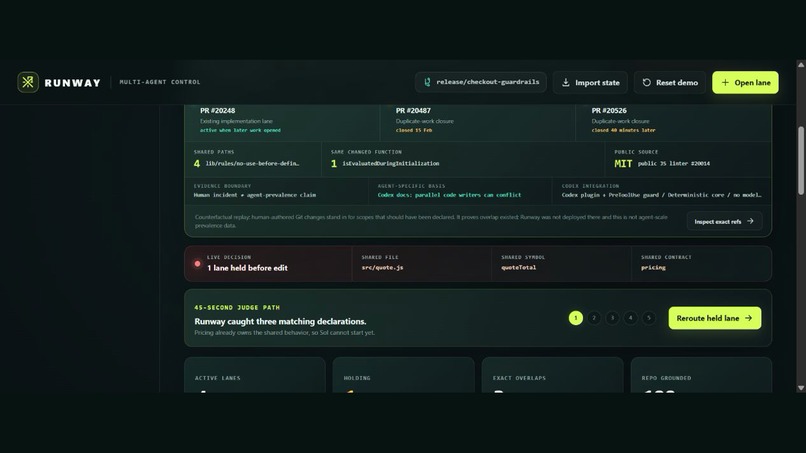Click 'Runway caught three matching declarations.' text
Image resolution: width=806 pixels, height=453 pixels.
tap(280, 321)
